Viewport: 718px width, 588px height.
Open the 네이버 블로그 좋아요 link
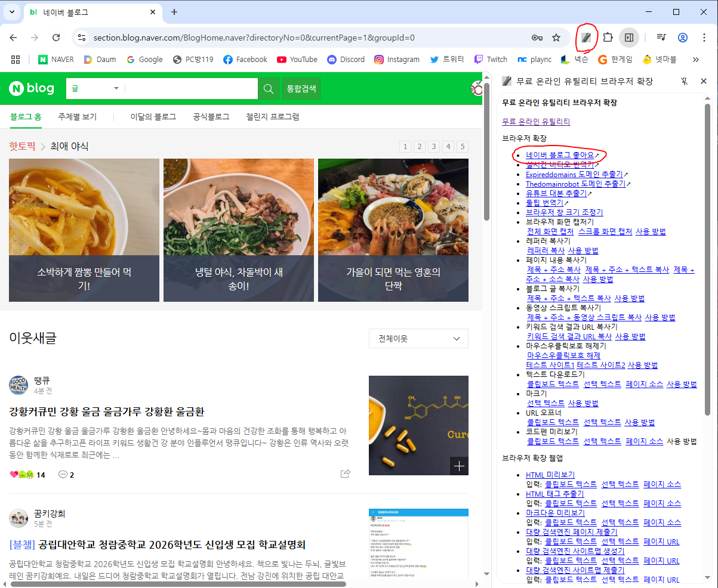pos(560,155)
